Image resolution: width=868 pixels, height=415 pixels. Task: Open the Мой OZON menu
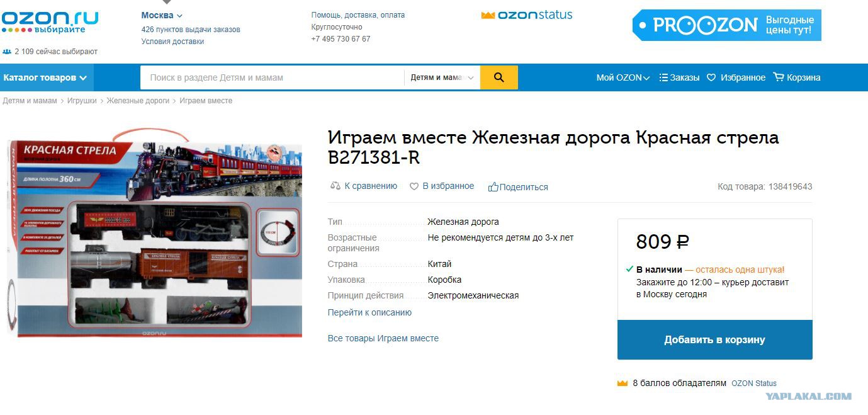click(623, 77)
